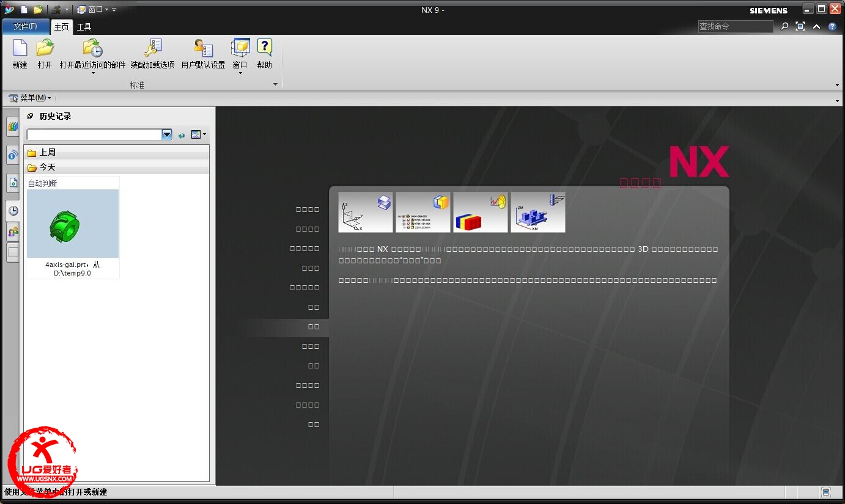Image resolution: width=845 pixels, height=504 pixels.
Task: Switch to the 工具 ribbon tab
Action: point(84,27)
